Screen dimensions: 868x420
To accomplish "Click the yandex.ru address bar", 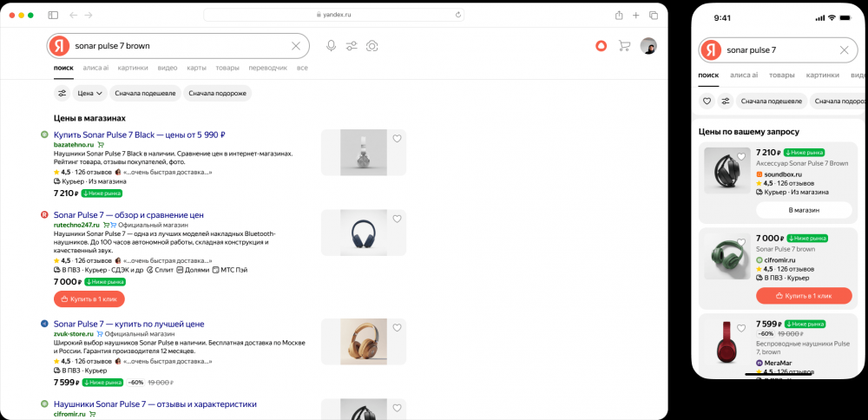I will [x=334, y=15].
